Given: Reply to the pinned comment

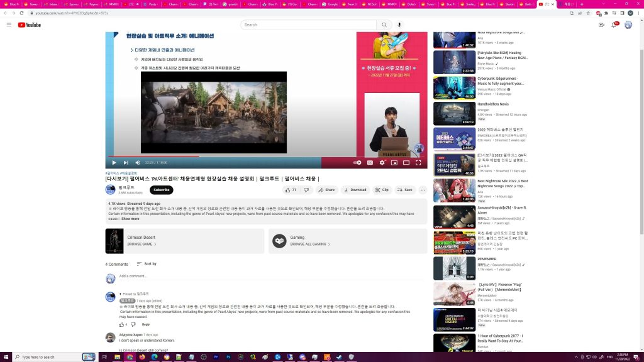Looking at the screenshot, I should 146,325.
